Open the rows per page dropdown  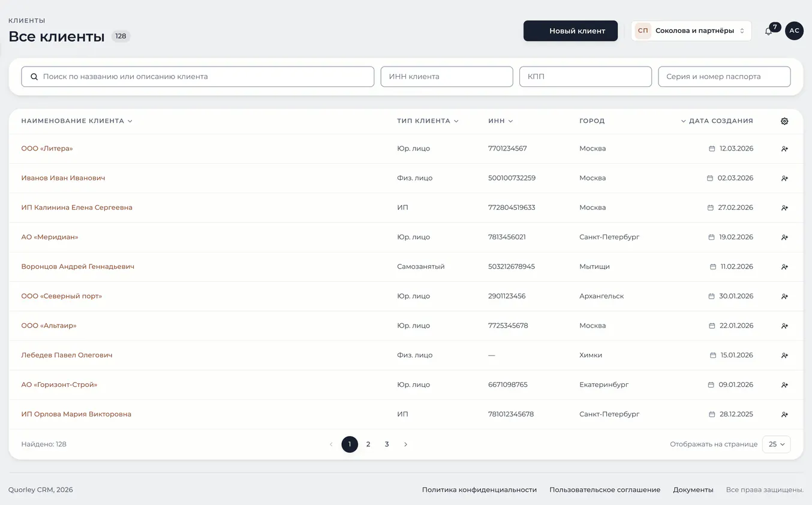coord(776,444)
